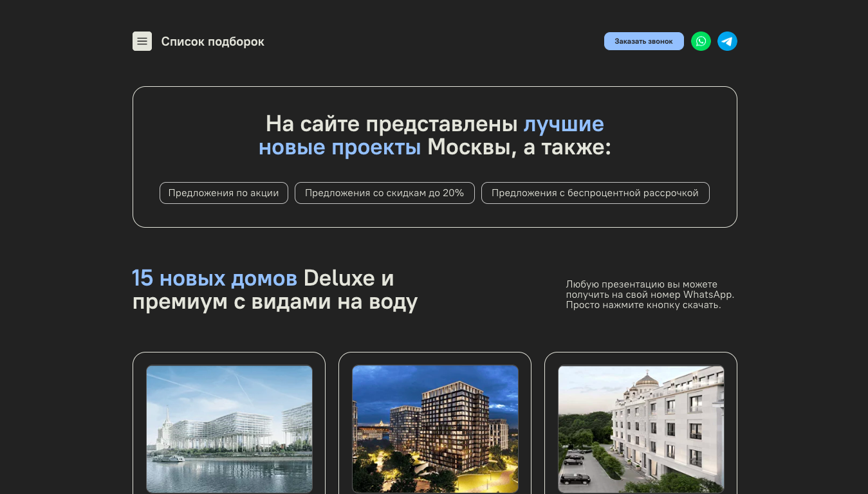Select Предложения по акции tag
The image size is (868, 494).
pos(223,193)
